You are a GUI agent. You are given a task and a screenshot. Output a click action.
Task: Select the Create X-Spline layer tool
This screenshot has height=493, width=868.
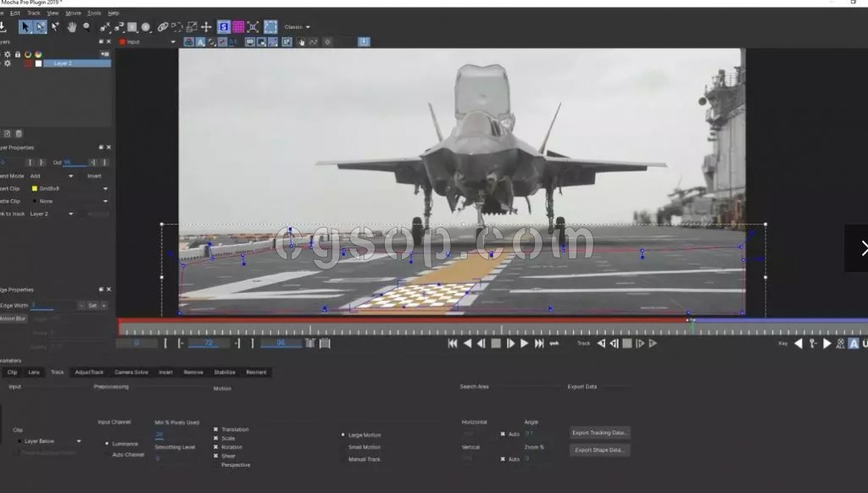[104, 26]
